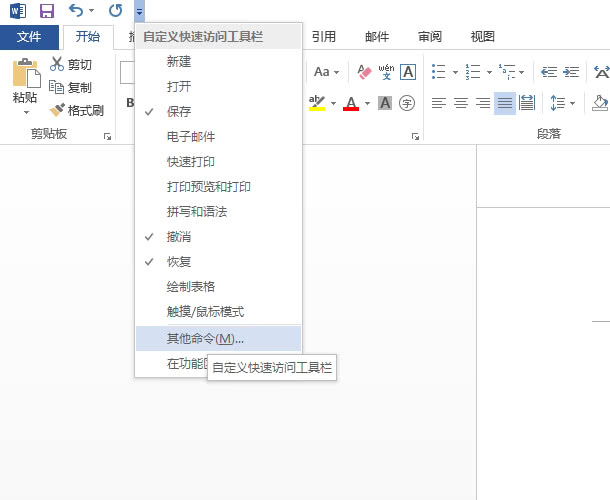Click the Redo (repeat) icon
610x500 pixels.
(116, 11)
